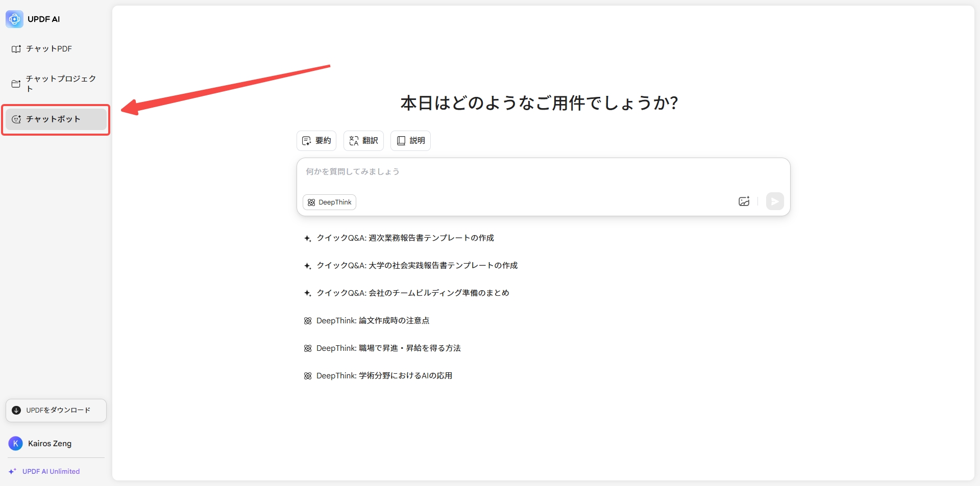
Task: Open チャットプロジェクト in the sidebar
Action: tap(56, 84)
